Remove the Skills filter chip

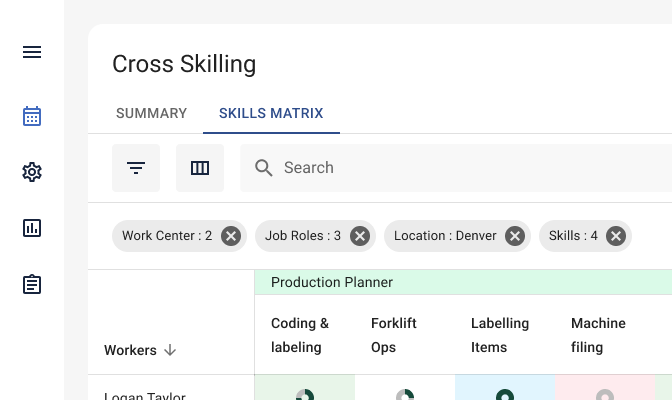pyautogui.click(x=616, y=236)
